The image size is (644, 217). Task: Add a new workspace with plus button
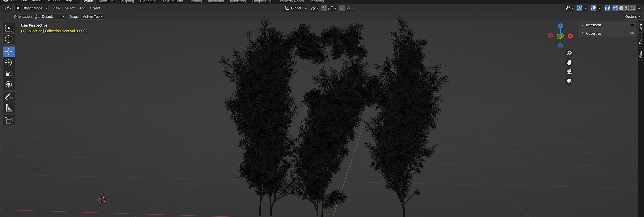[x=330, y=1]
